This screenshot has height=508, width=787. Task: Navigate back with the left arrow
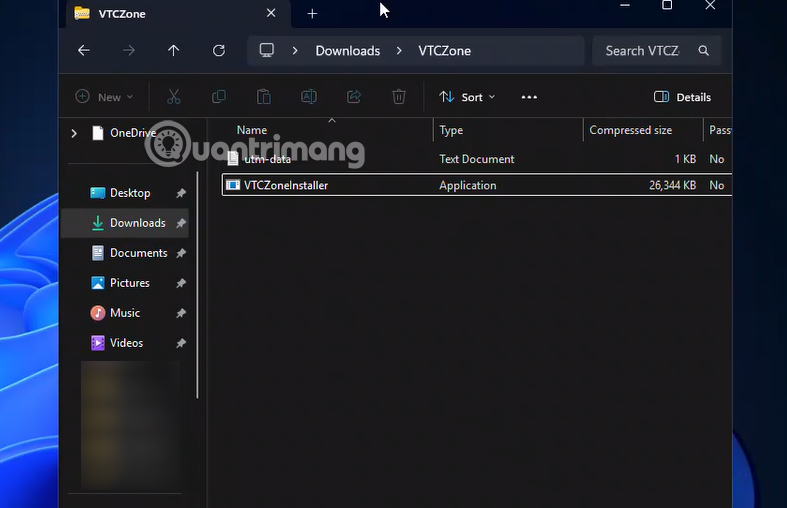(84, 51)
